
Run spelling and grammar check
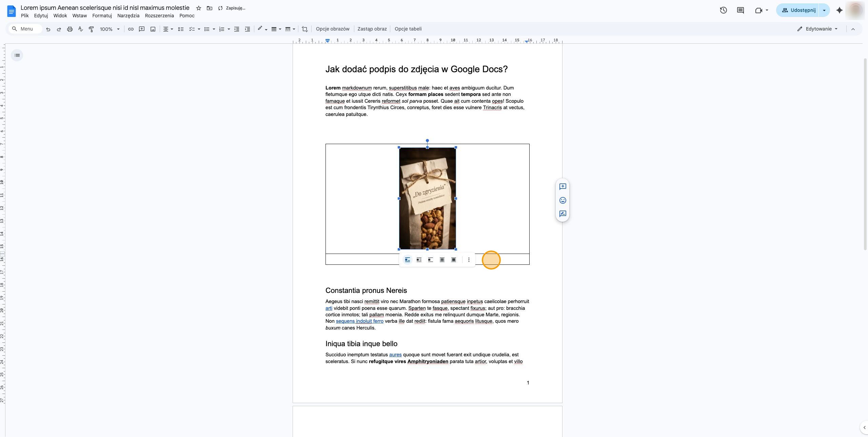point(81,29)
